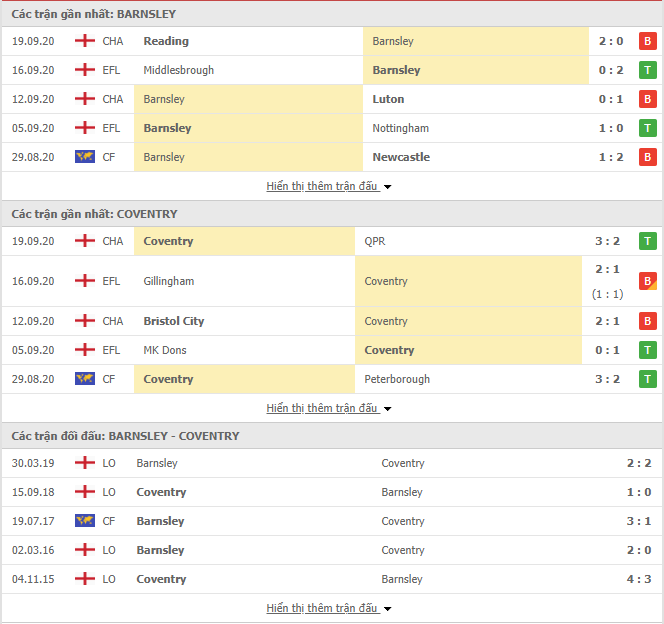Click the green T badge for Coventry-QPR
Screen dimensions: 664x624
(647, 241)
